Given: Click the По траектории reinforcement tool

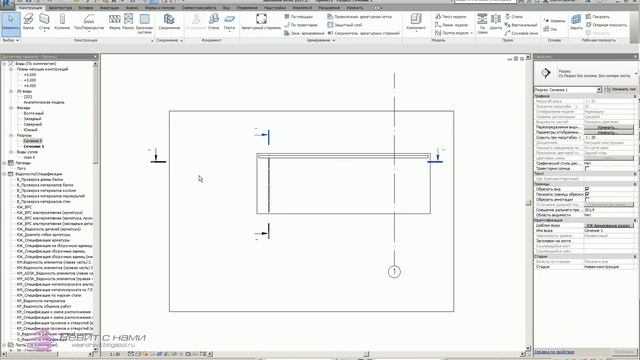Looking at the screenshot, I should point(301,25).
